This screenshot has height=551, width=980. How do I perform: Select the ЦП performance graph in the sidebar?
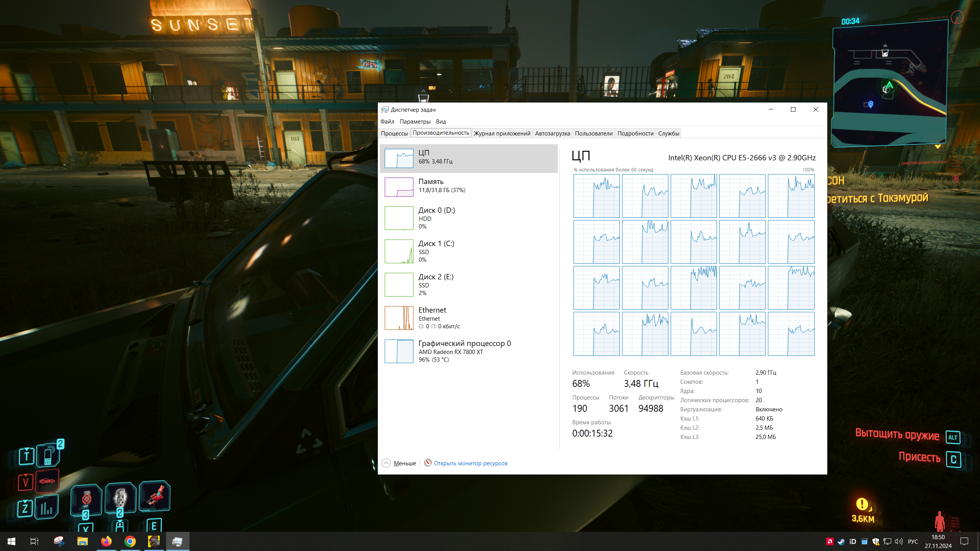pyautogui.click(x=468, y=158)
